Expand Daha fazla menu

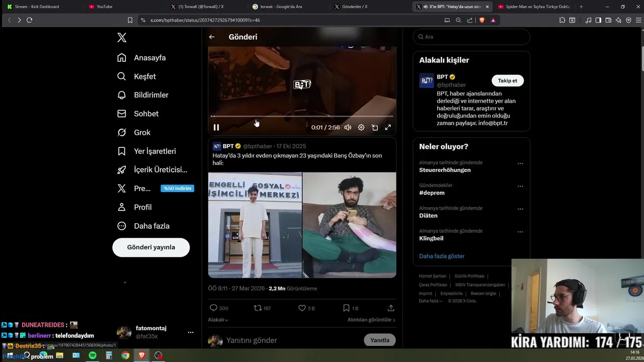(x=143, y=226)
